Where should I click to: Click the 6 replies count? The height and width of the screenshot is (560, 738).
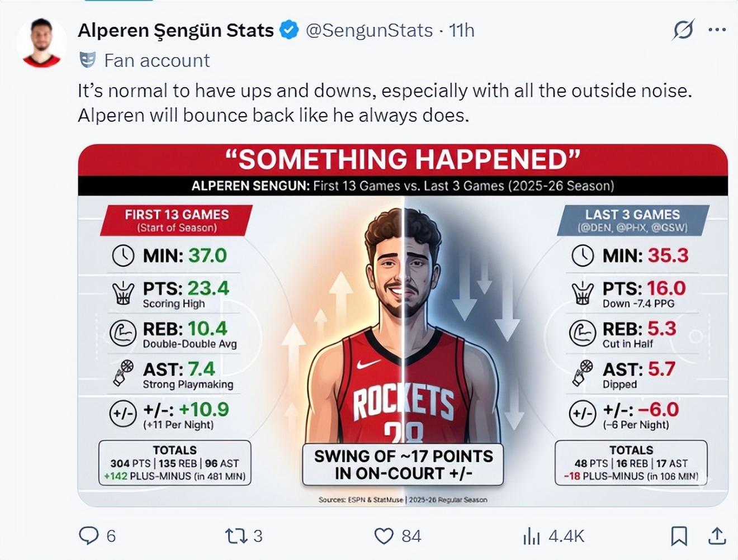point(111,536)
